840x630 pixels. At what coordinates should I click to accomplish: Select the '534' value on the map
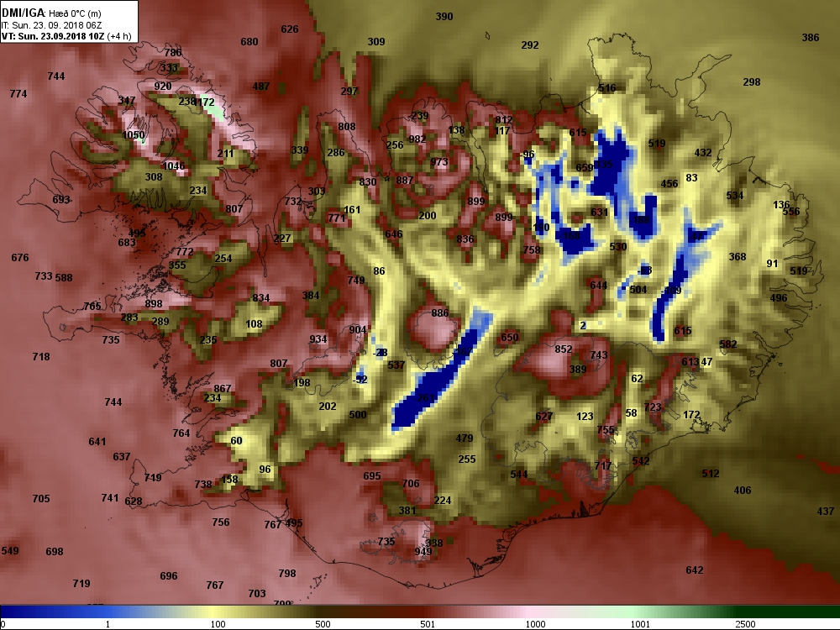click(x=734, y=196)
